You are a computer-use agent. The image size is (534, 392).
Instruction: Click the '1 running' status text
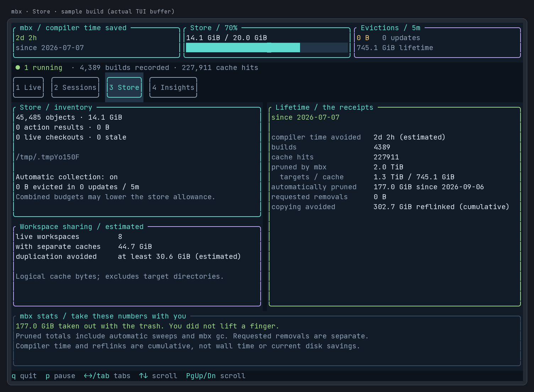(43, 67)
